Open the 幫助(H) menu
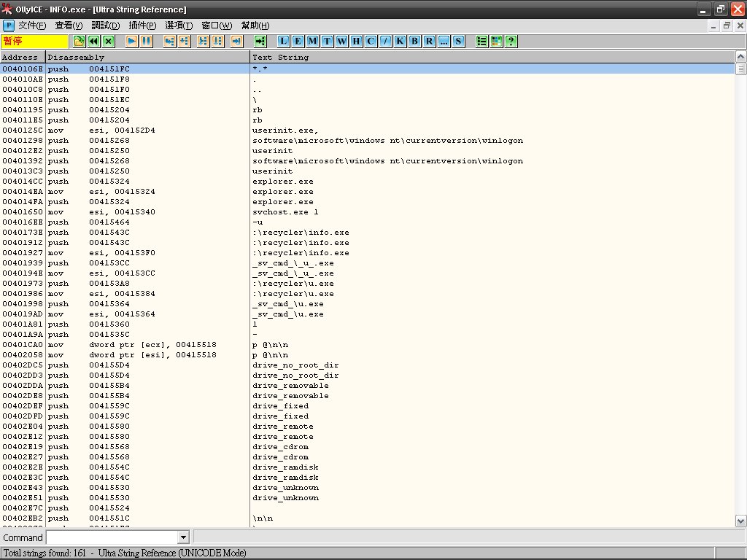 [255, 26]
